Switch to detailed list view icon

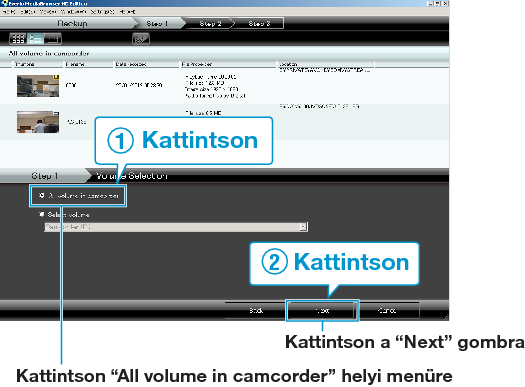point(35,39)
